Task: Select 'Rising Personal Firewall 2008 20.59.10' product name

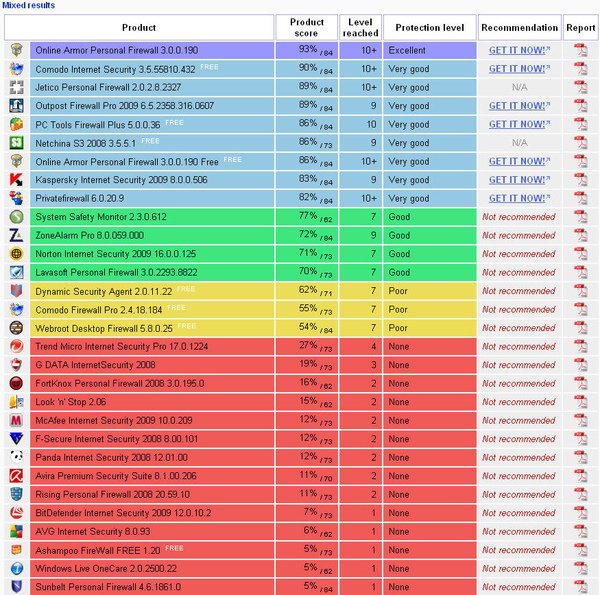Action: tap(112, 495)
